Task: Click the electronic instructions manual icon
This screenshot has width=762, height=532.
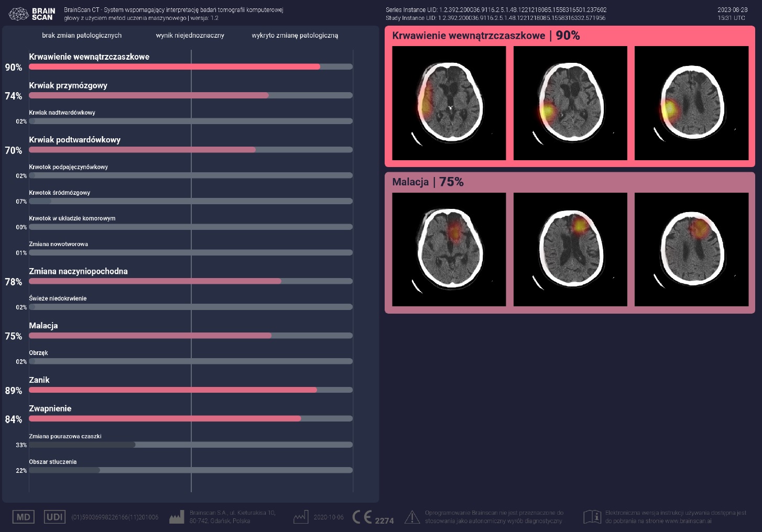Action: click(x=592, y=517)
